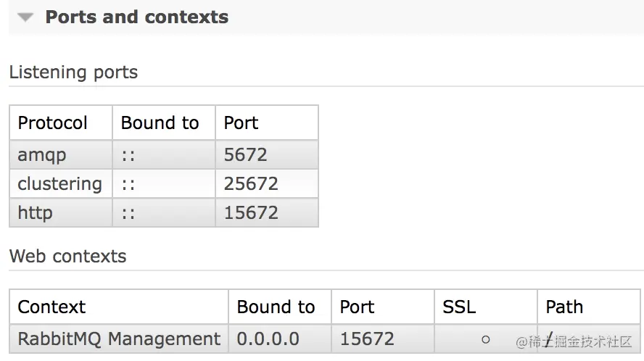Collapse the Ports and contexts disclosure triangle
This screenshot has height=361, width=644.
(26, 17)
